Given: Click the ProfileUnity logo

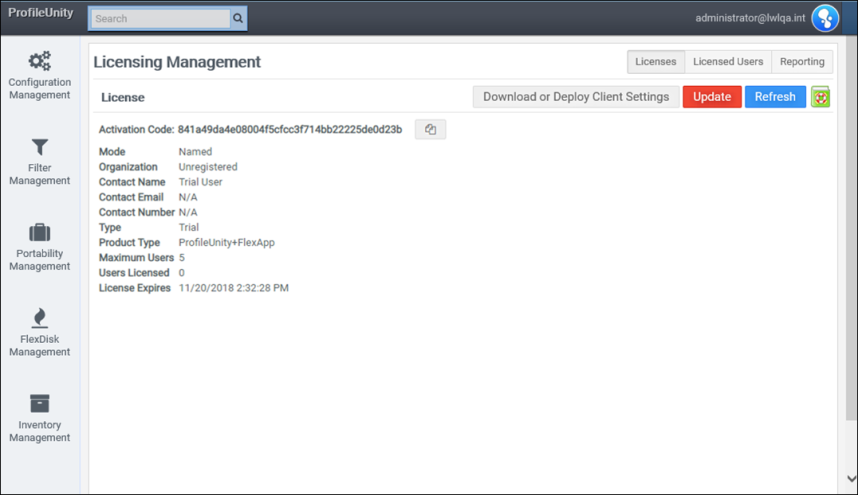Looking at the screenshot, I should click(41, 13).
